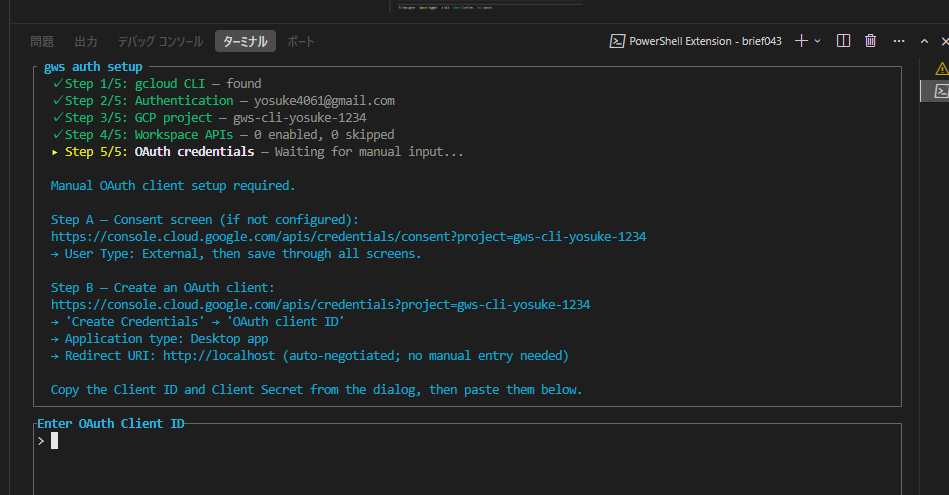Open the ポート tab
The image size is (949, 495).
[301, 41]
